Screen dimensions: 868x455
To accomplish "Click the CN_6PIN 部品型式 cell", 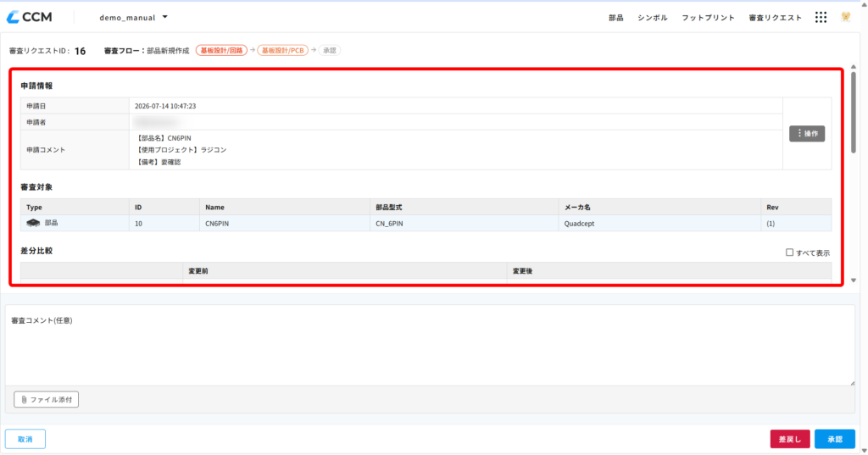I will tap(464, 223).
